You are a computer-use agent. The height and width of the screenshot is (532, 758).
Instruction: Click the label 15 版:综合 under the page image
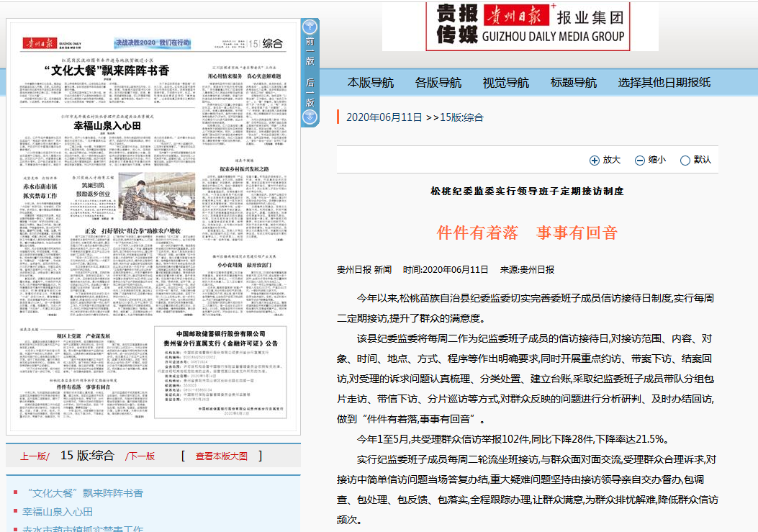(x=87, y=456)
